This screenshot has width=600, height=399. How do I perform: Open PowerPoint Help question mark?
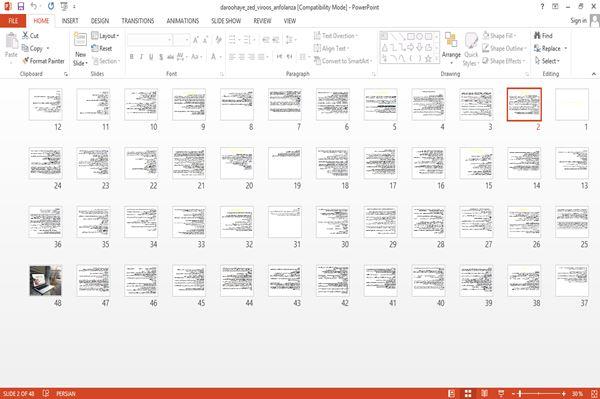542,7
